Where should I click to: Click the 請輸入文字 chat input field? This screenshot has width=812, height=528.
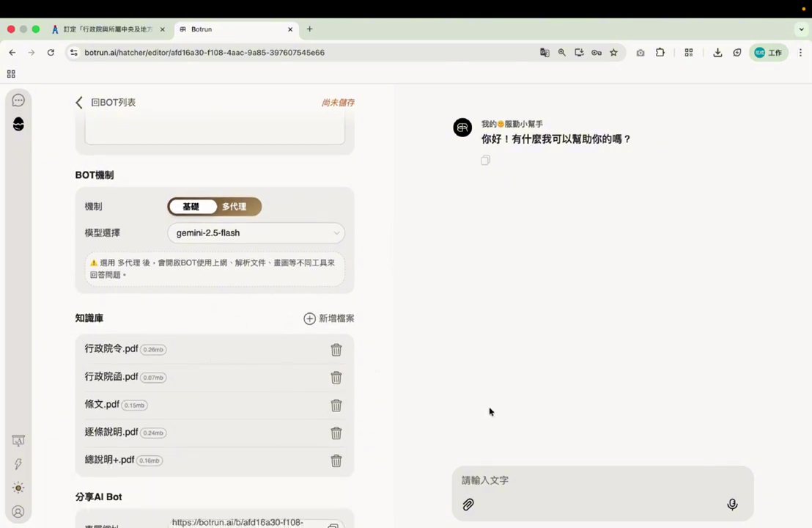(603, 480)
